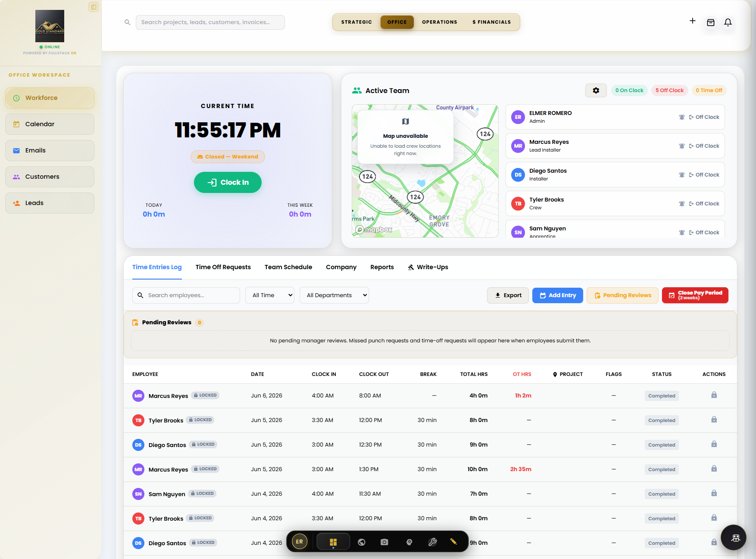The height and width of the screenshot is (559, 756).
Task: Focus the global search projects field
Action: click(210, 22)
